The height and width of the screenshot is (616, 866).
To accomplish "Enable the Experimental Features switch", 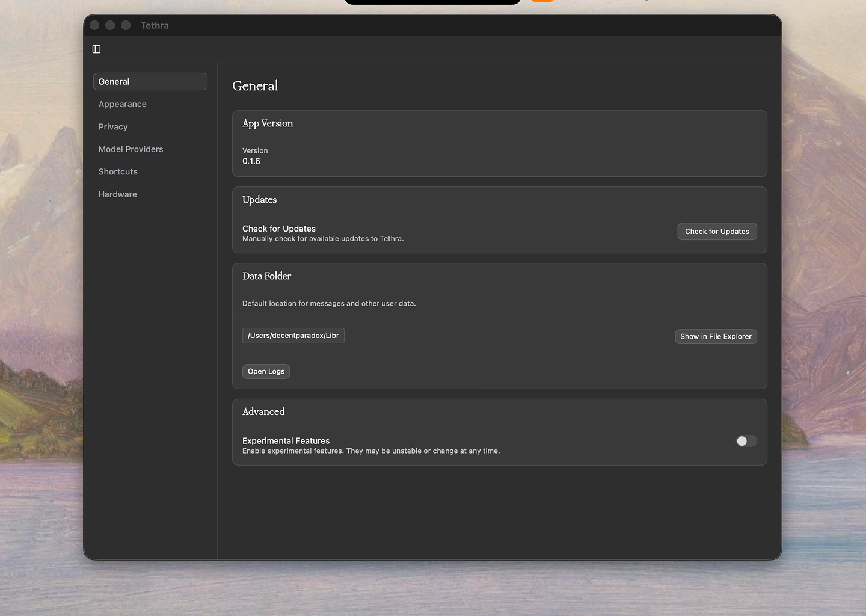I will (746, 441).
